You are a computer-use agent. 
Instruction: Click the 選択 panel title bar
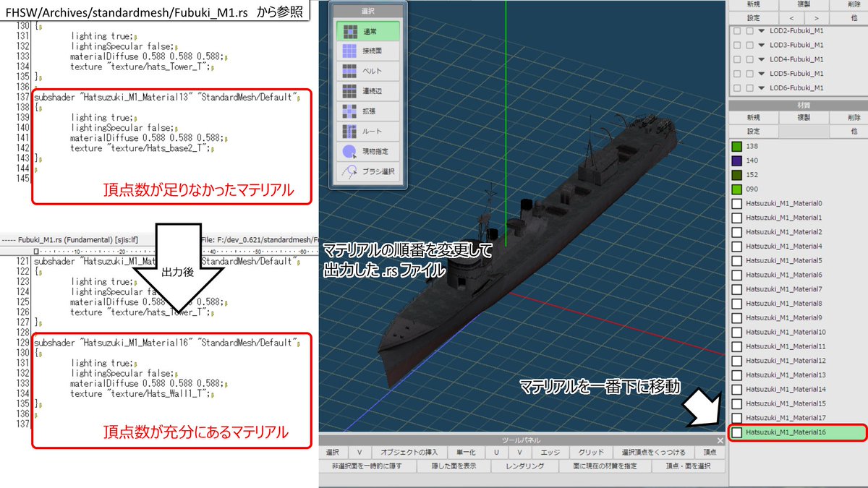368,12
